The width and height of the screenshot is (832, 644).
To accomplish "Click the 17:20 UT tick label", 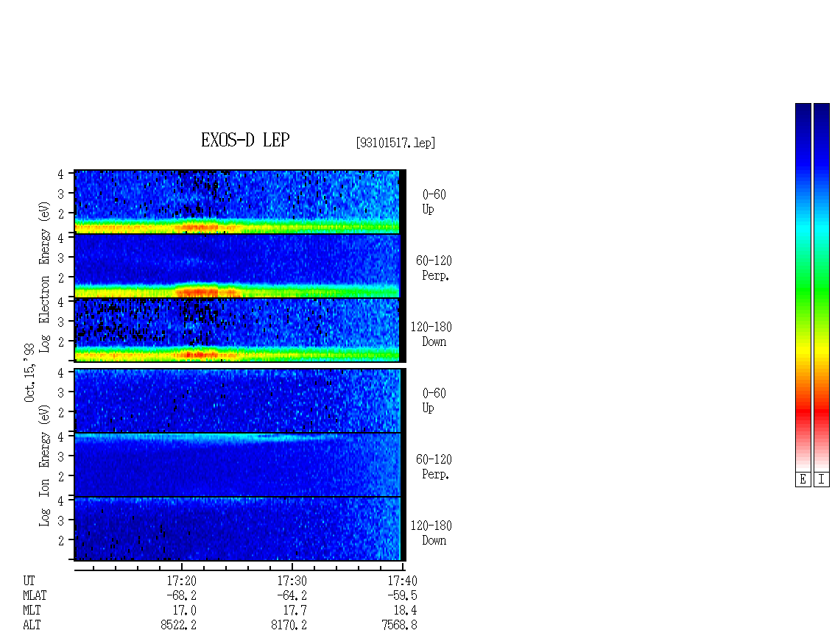I will click(181, 581).
